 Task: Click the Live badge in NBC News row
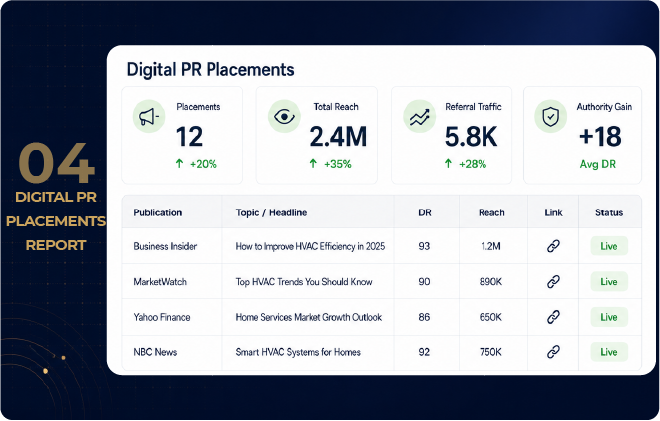click(x=609, y=352)
